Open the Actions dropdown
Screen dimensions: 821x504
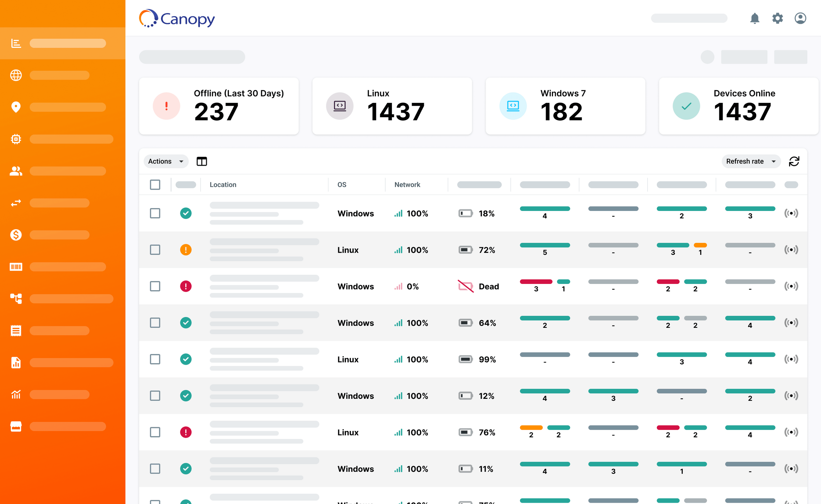pyautogui.click(x=166, y=161)
